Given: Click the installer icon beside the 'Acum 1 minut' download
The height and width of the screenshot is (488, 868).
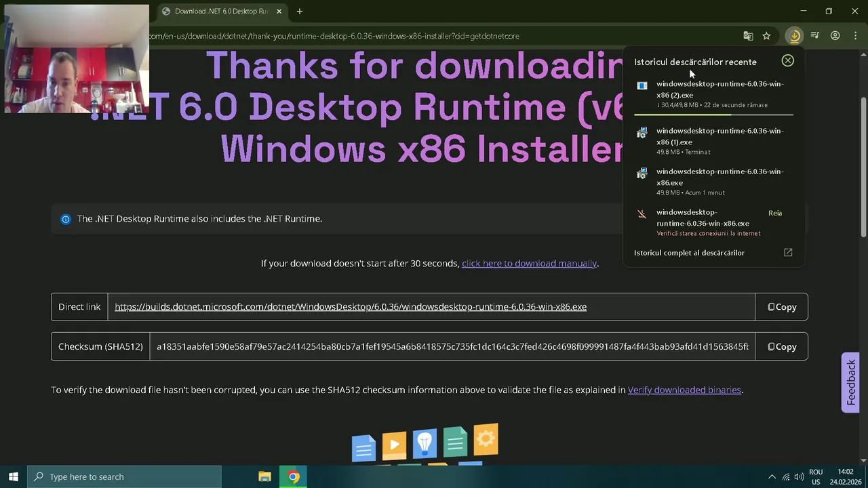Looking at the screenshot, I should coord(642,174).
